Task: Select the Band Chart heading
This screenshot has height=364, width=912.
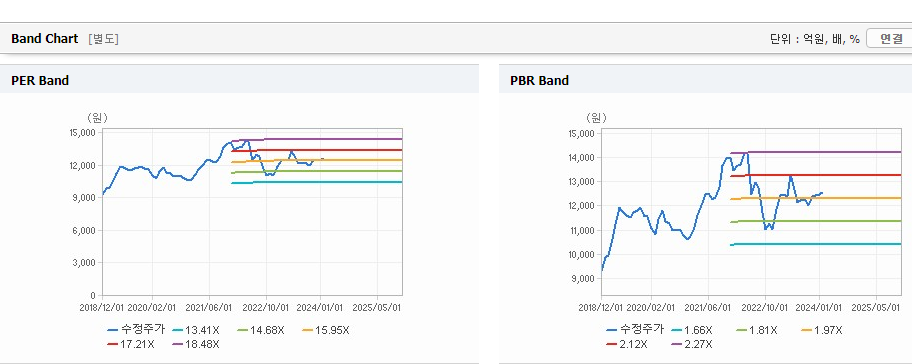Action: click(x=44, y=39)
